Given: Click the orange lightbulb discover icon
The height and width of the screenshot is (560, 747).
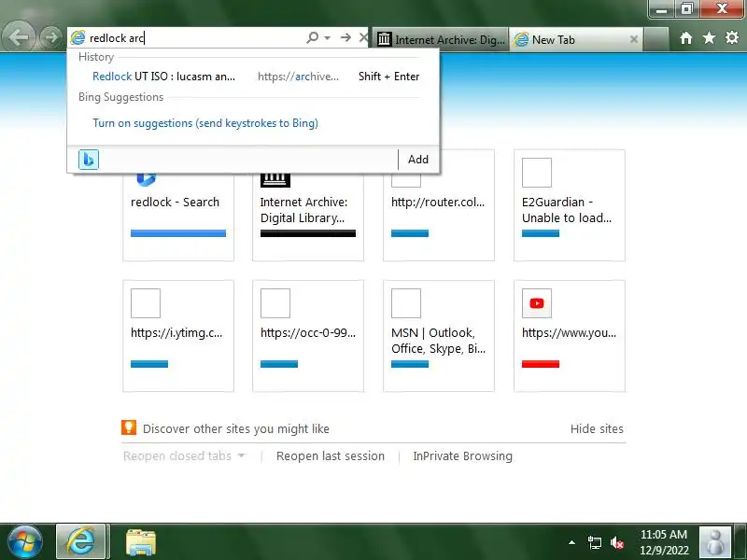Looking at the screenshot, I should [129, 427].
